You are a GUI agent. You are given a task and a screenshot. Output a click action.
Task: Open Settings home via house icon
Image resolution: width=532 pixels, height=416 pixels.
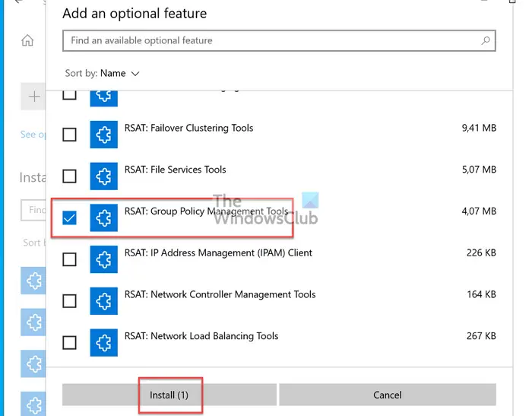(x=27, y=40)
